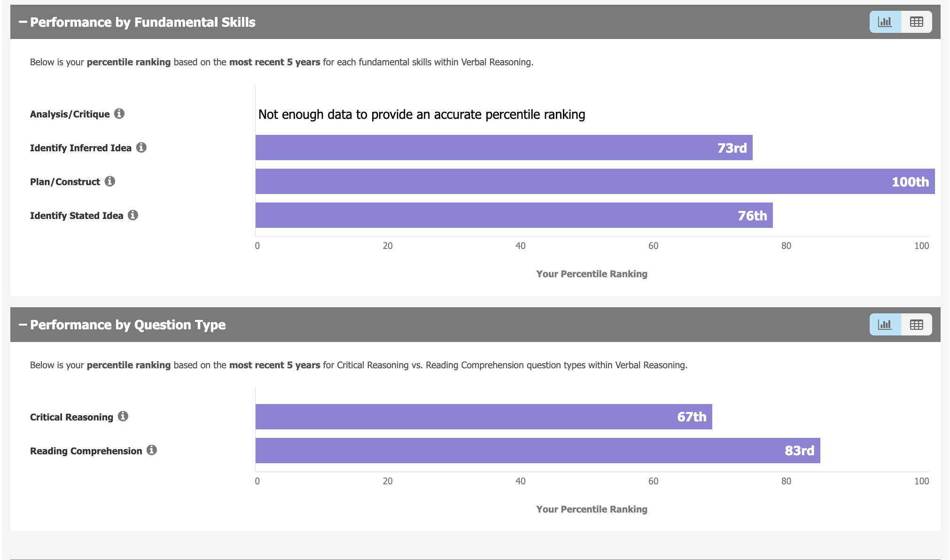Select chart view for Question Type section
The width and height of the screenshot is (950, 560).
pos(885,325)
